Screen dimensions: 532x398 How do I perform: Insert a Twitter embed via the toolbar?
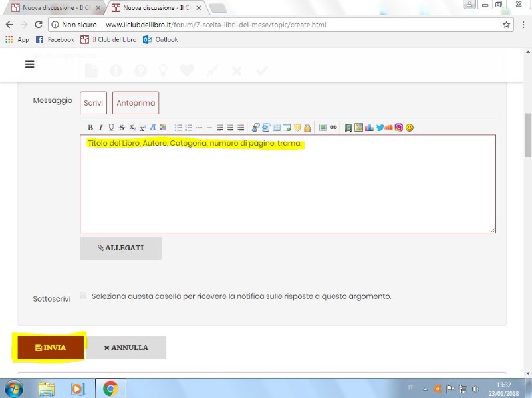click(x=380, y=128)
